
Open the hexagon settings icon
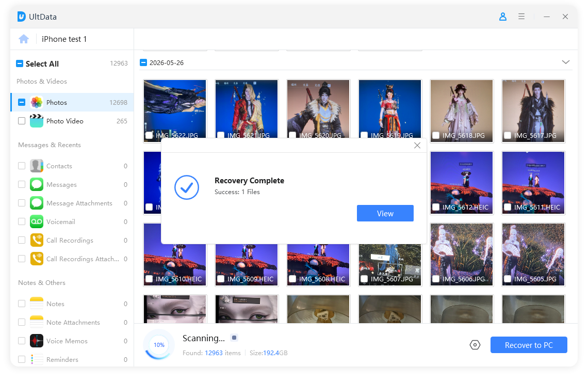[475, 345]
